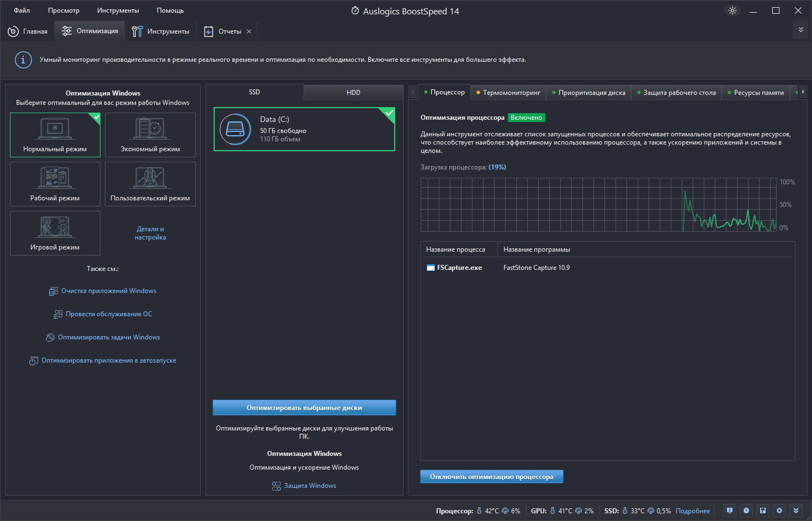
Task: Select the Normal mode (Нормальный режим) tile
Action: (x=55, y=135)
